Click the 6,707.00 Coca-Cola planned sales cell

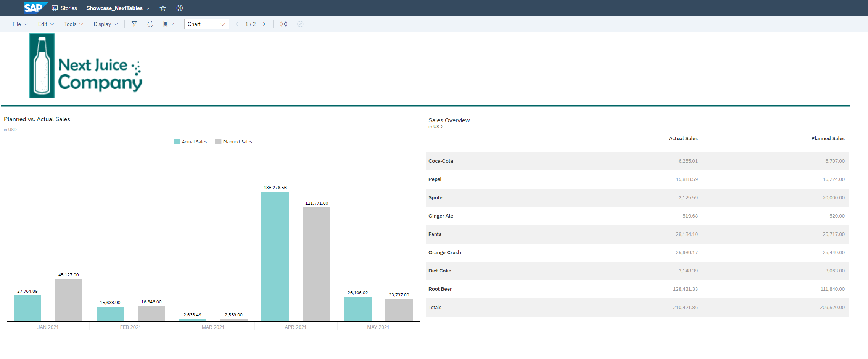coord(835,161)
